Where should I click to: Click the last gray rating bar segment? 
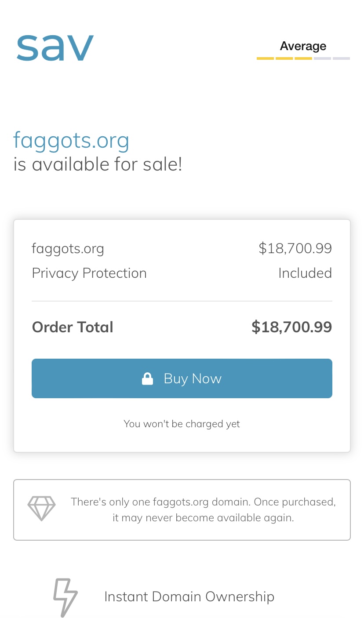click(341, 58)
